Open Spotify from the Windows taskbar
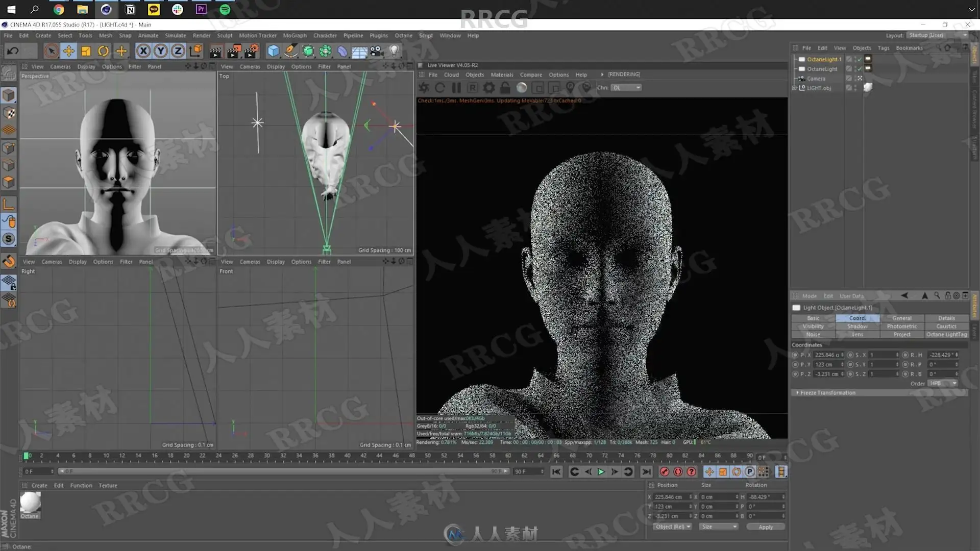 (225, 9)
